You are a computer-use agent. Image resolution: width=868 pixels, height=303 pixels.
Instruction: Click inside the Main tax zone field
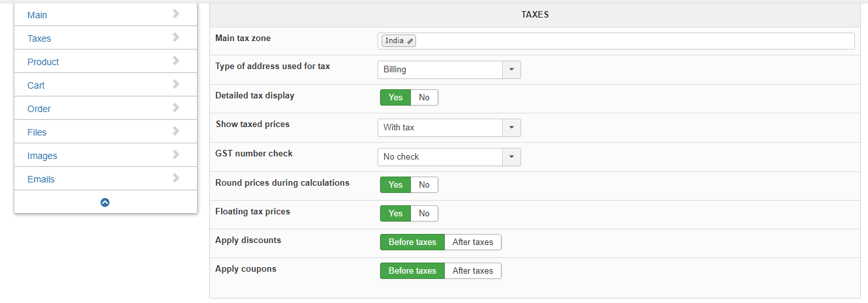(x=633, y=41)
